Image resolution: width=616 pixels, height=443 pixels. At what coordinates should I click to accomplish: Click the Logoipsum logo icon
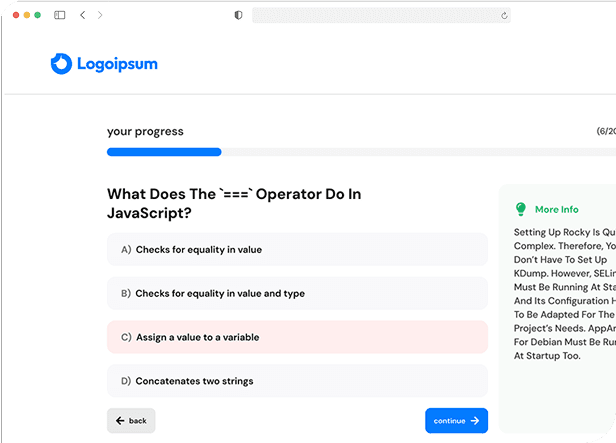tap(61, 64)
